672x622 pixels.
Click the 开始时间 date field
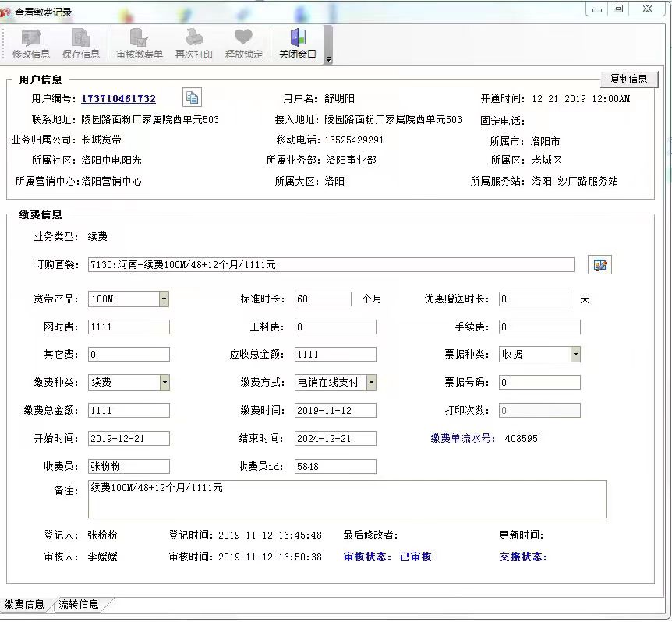(129, 438)
